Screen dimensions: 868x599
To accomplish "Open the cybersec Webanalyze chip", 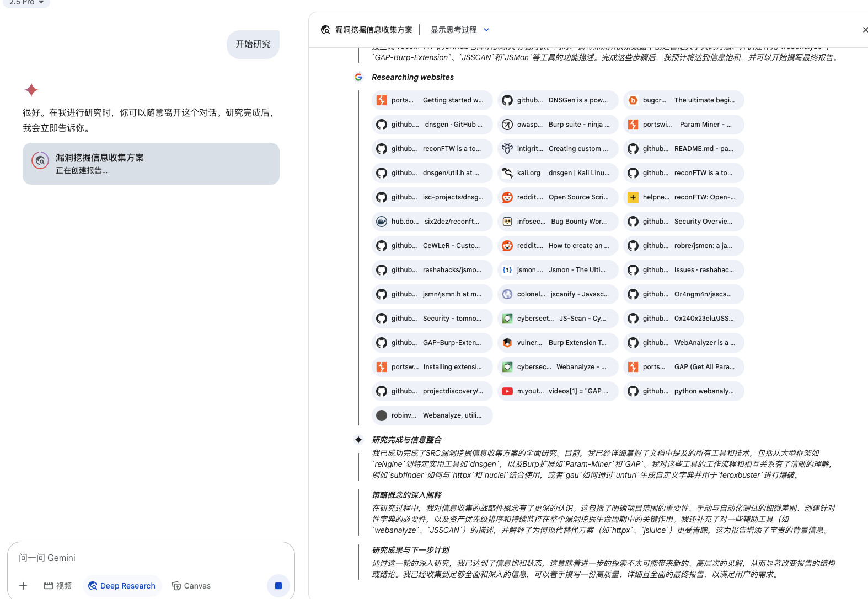I will pos(558,367).
